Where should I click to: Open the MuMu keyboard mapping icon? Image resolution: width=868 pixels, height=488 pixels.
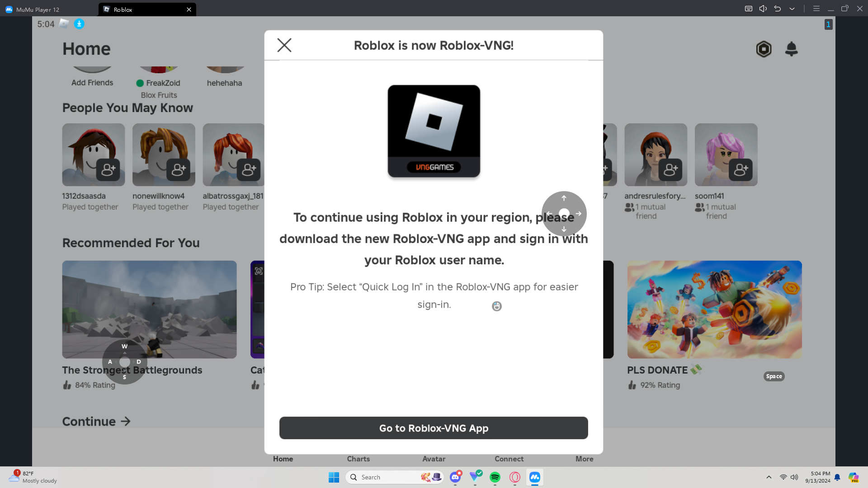(x=749, y=9)
